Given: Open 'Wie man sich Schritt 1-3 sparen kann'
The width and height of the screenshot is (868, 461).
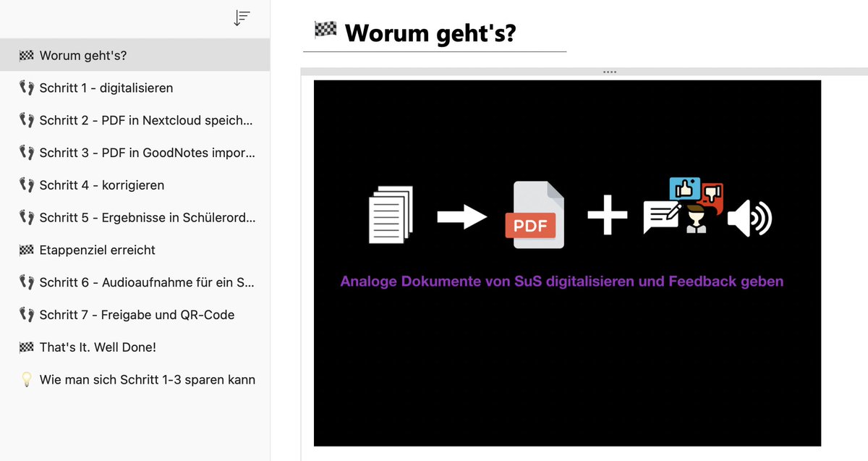Looking at the screenshot, I should [x=145, y=379].
